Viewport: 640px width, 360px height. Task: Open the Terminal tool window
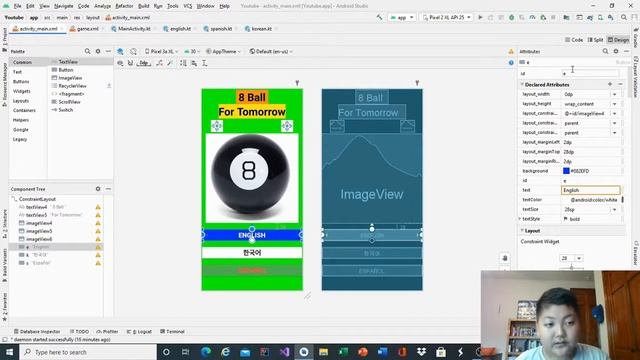coord(173,331)
